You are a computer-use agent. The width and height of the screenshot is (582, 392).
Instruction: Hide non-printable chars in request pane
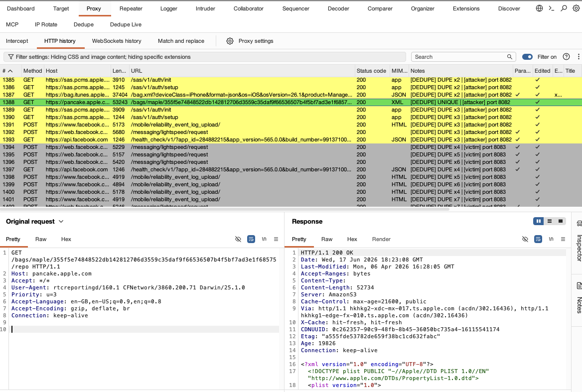click(238, 239)
